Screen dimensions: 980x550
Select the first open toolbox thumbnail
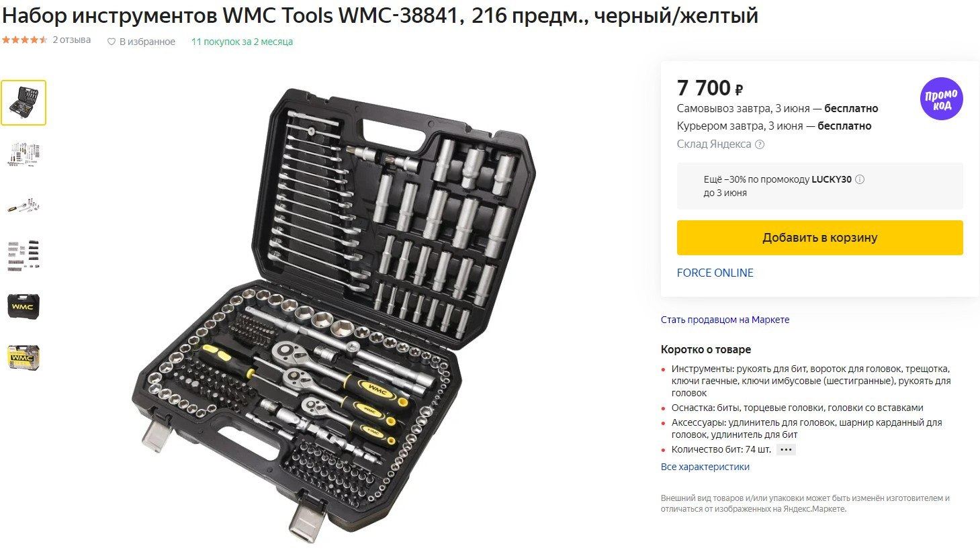(24, 103)
